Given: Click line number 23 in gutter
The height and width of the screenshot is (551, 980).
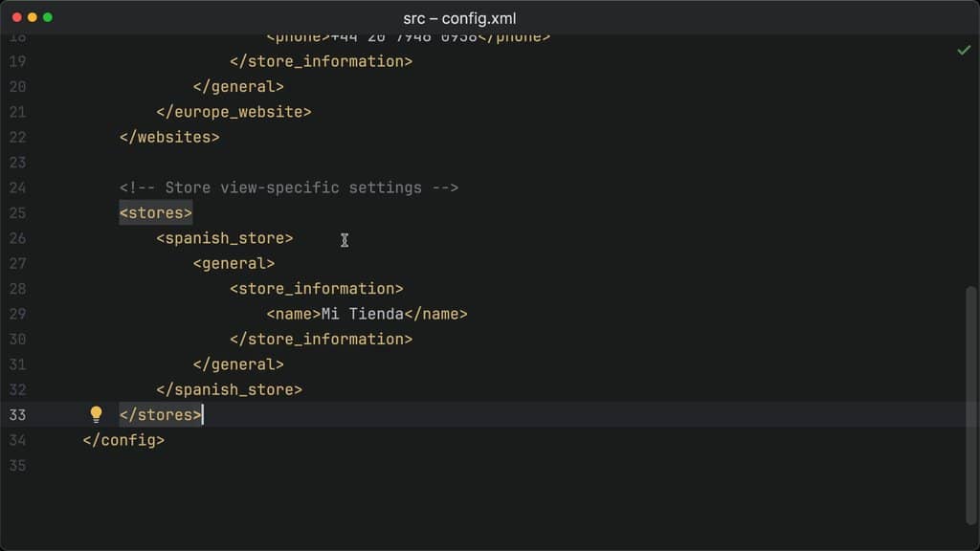Looking at the screenshot, I should (x=17, y=163).
